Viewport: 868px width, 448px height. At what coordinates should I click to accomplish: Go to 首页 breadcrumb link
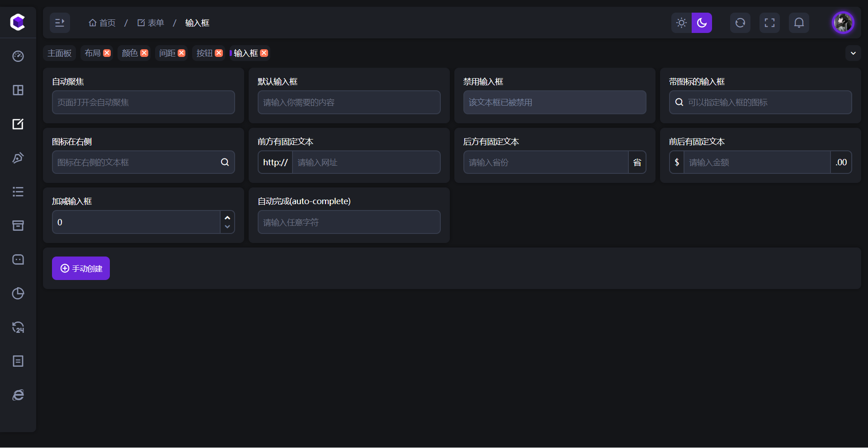102,23
